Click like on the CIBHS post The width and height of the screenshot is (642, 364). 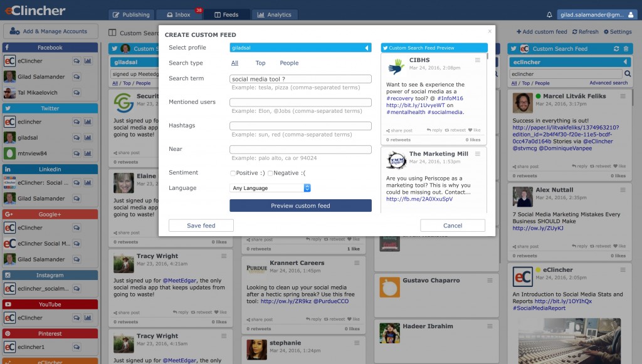[x=474, y=130]
